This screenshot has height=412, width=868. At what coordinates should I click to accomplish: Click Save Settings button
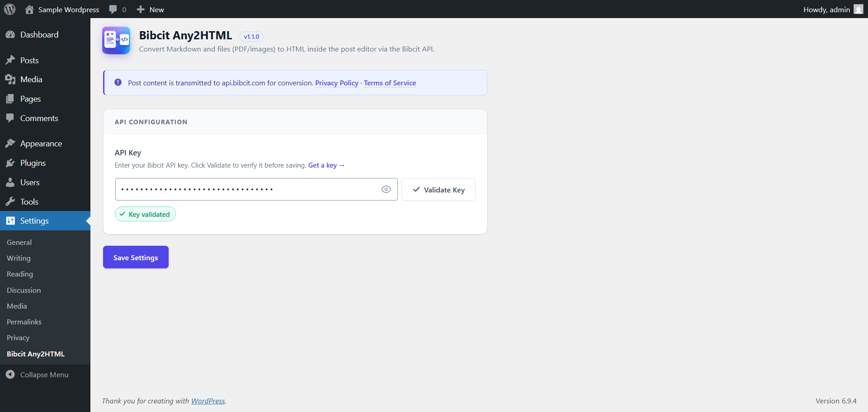click(136, 257)
